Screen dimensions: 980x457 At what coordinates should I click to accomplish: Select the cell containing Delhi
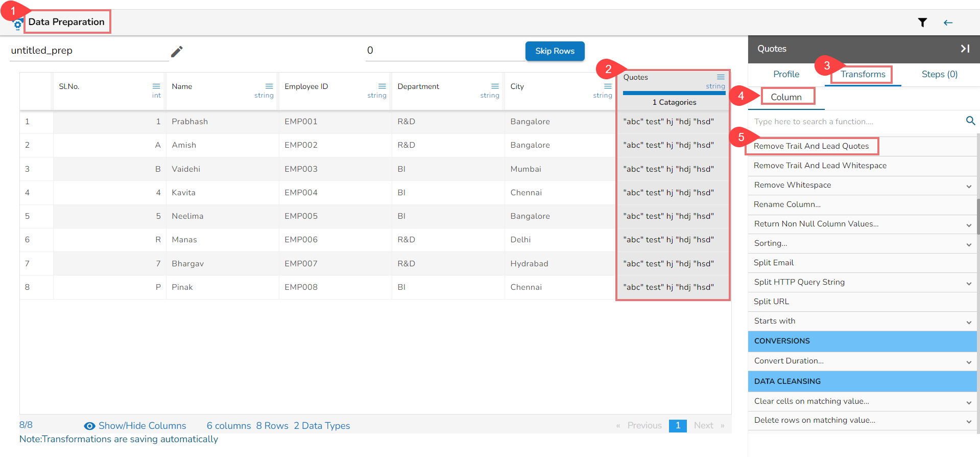point(561,240)
